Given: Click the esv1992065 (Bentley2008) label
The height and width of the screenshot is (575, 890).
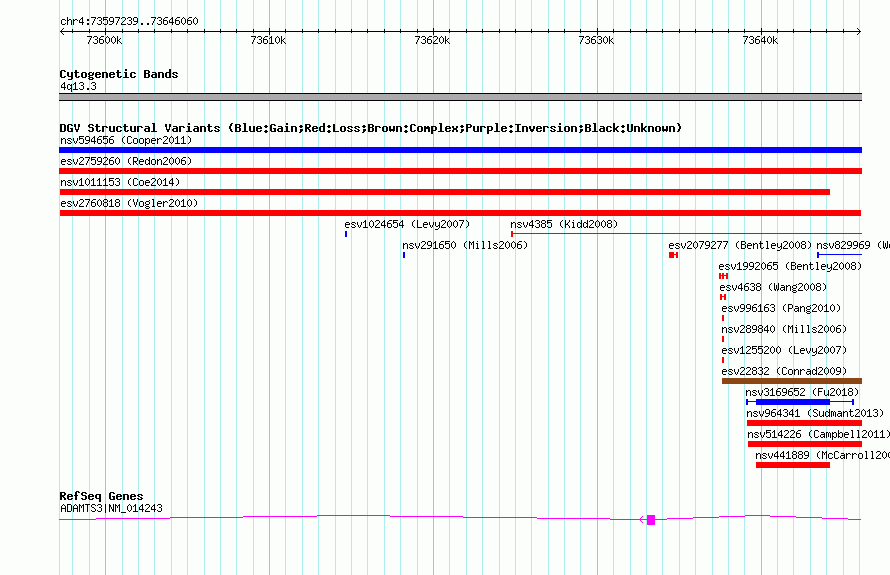Looking at the screenshot, I should pos(790,266).
